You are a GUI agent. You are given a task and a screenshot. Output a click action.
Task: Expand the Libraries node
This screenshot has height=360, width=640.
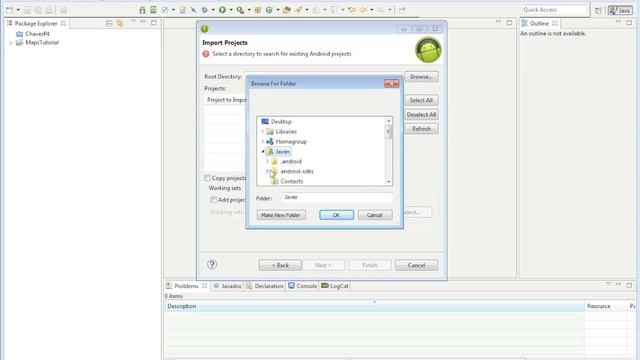[262, 131]
